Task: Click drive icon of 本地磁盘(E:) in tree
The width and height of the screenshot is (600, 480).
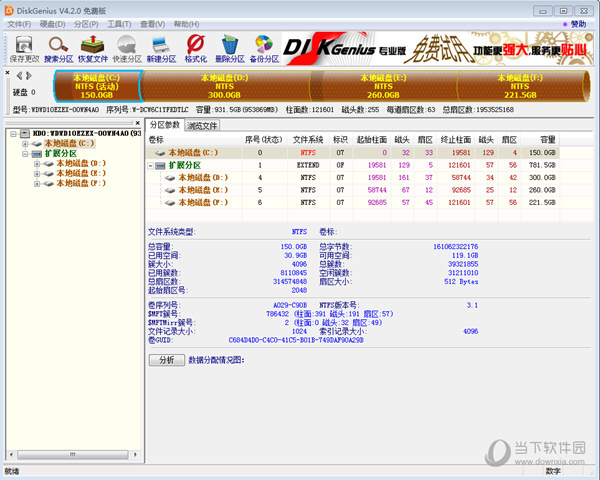Action: coord(49,174)
